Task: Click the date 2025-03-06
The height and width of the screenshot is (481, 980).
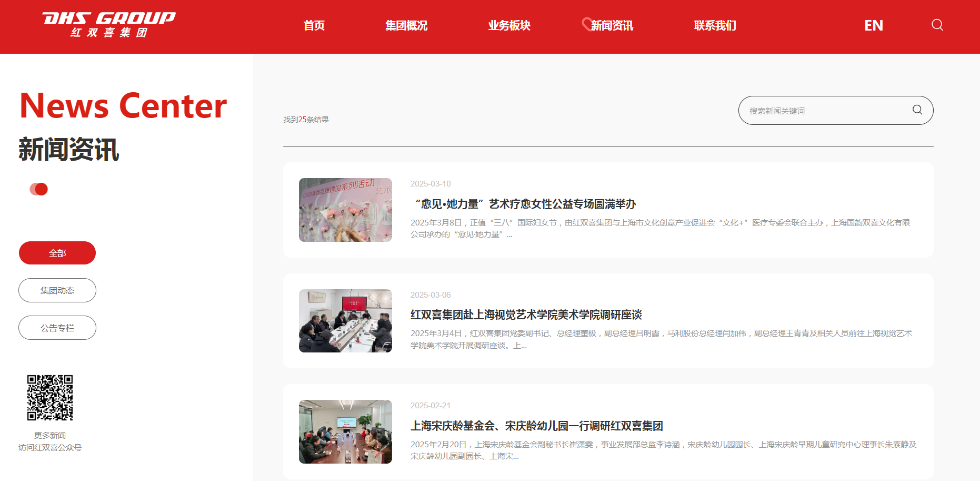Action: pyautogui.click(x=431, y=295)
